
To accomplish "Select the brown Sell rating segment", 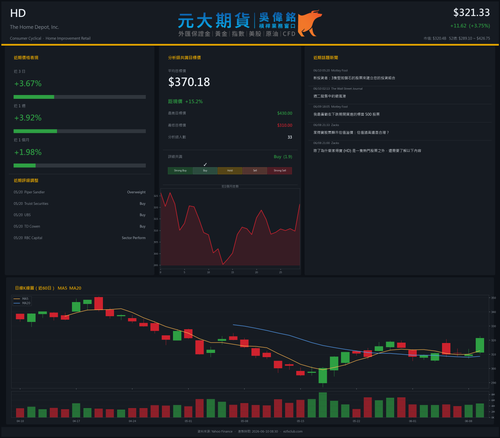I will (255, 171).
